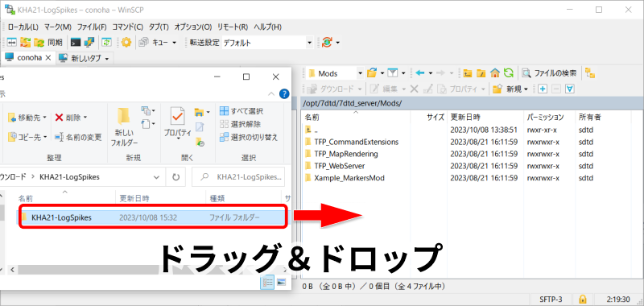Sort remote files by サイズ column

pos(429,117)
